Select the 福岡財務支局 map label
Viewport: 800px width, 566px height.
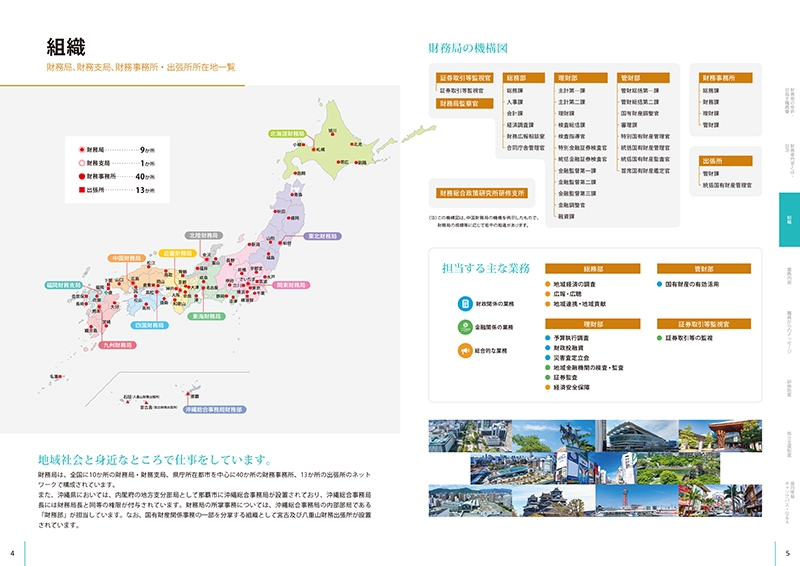click(63, 285)
